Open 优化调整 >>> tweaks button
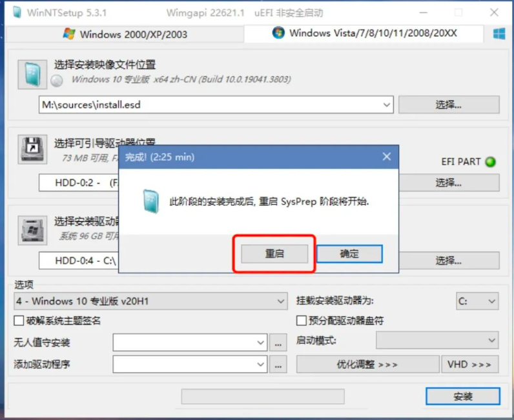Image resolution: width=514 pixels, height=420 pixels. [368, 365]
